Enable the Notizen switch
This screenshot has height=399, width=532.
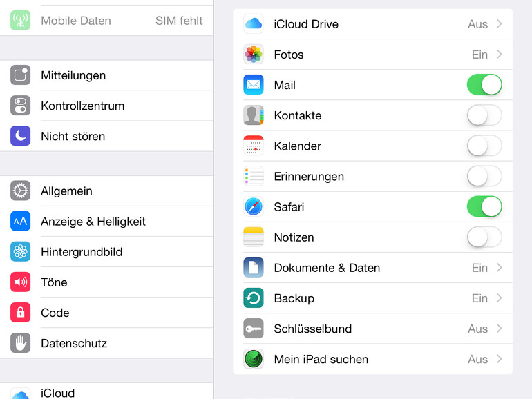[x=484, y=237]
